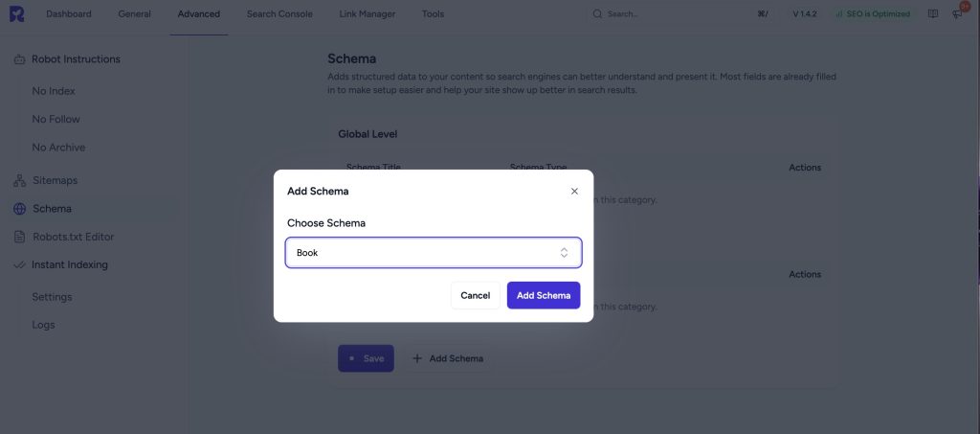The image size is (980, 434).
Task: Switch to the Search Console tab
Action: pos(278,14)
